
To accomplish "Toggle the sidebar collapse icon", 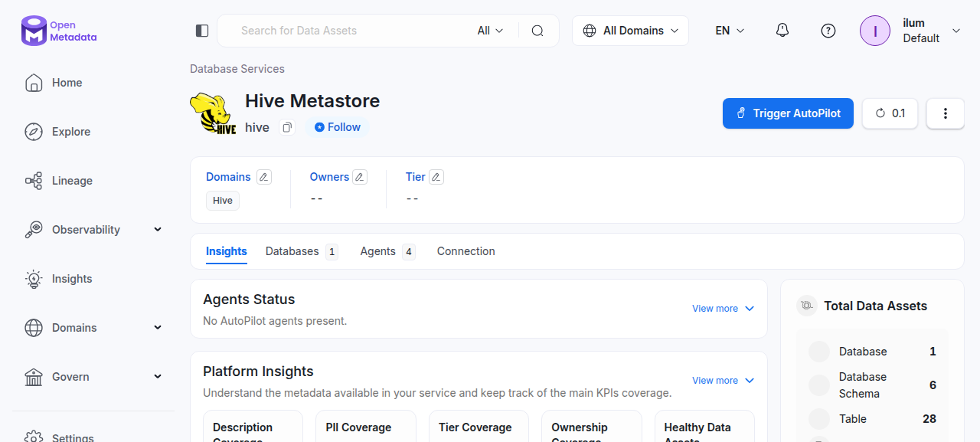I will point(202,31).
